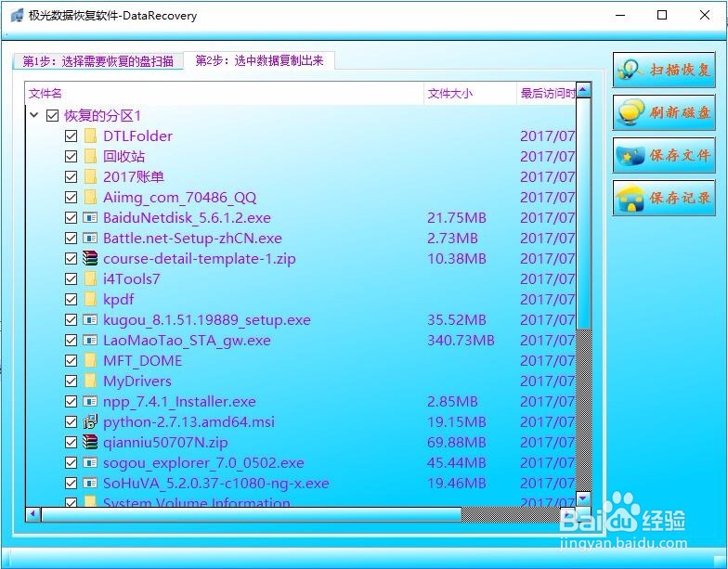Click the horizontal scrollbar thumb
Image resolution: width=728 pixels, height=569 pixels.
tap(251, 514)
